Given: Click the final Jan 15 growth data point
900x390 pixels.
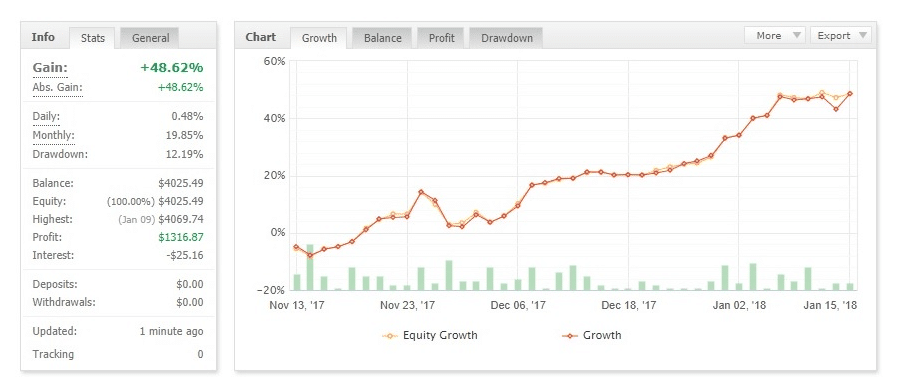Looking at the screenshot, I should pos(849,94).
